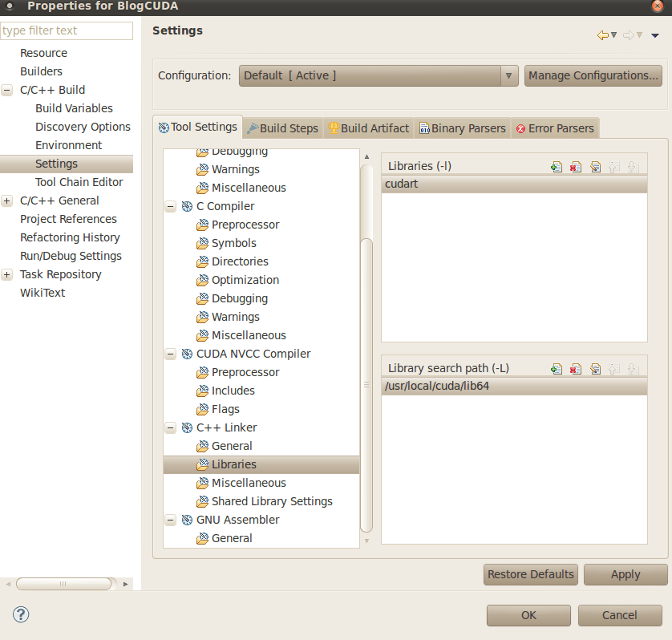This screenshot has height=640, width=672.
Task: Edit the cudart library entry
Action: tap(595, 166)
